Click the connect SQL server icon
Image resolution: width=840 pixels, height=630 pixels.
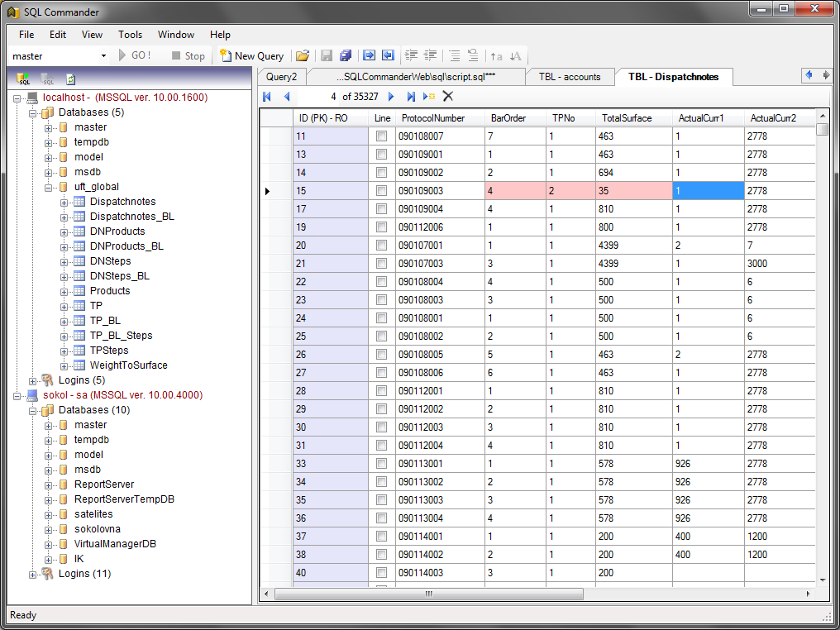click(x=23, y=79)
